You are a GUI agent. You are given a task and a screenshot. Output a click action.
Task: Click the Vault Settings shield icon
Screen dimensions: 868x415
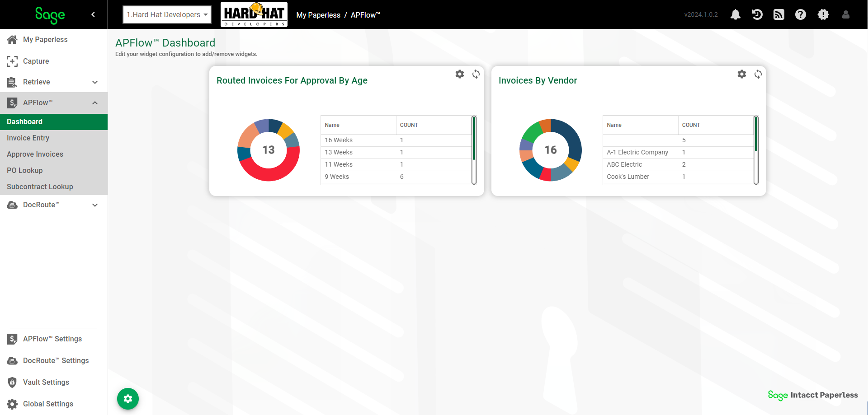coord(12,382)
